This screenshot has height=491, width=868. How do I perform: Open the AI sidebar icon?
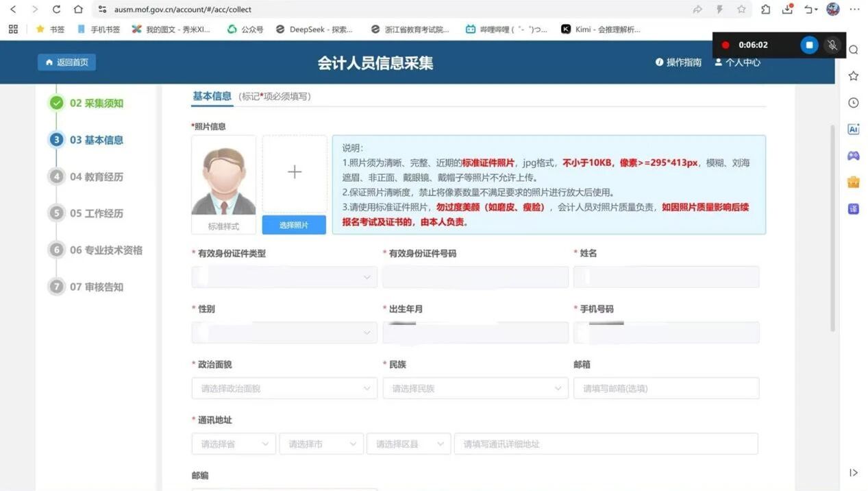854,129
